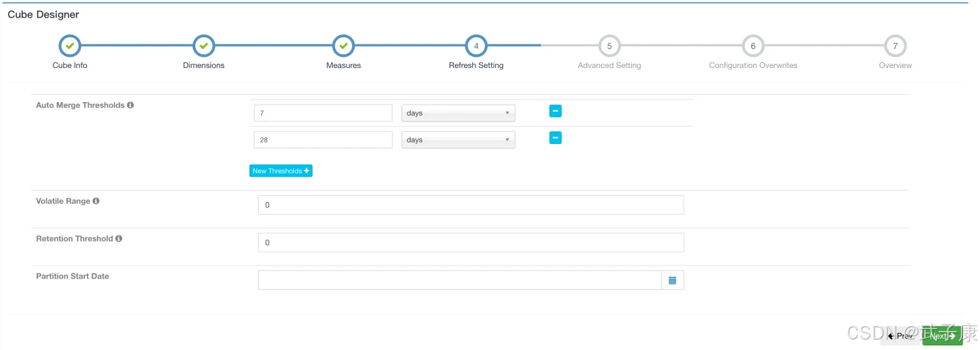Click the Advanced Setting step label
Image resolution: width=980 pixels, height=350 pixels.
click(610, 65)
